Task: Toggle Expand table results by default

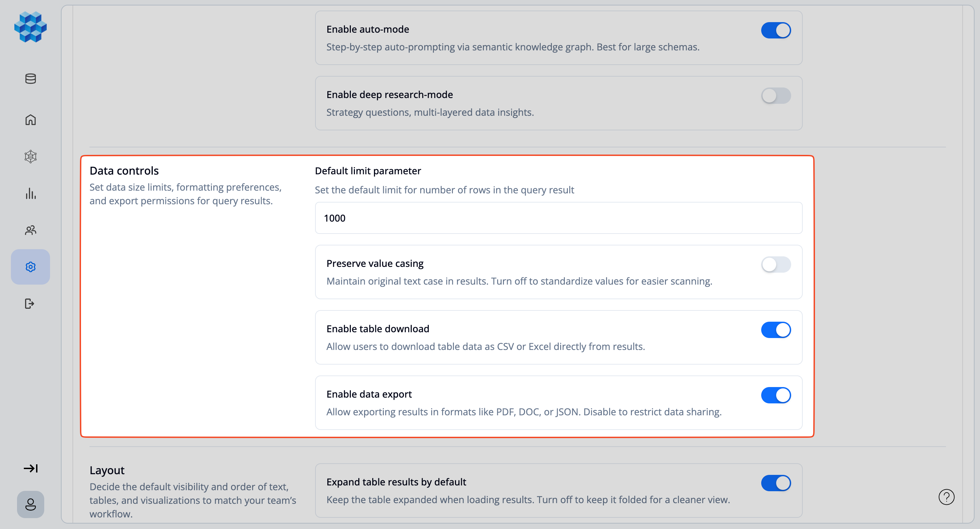Action: 776,483
